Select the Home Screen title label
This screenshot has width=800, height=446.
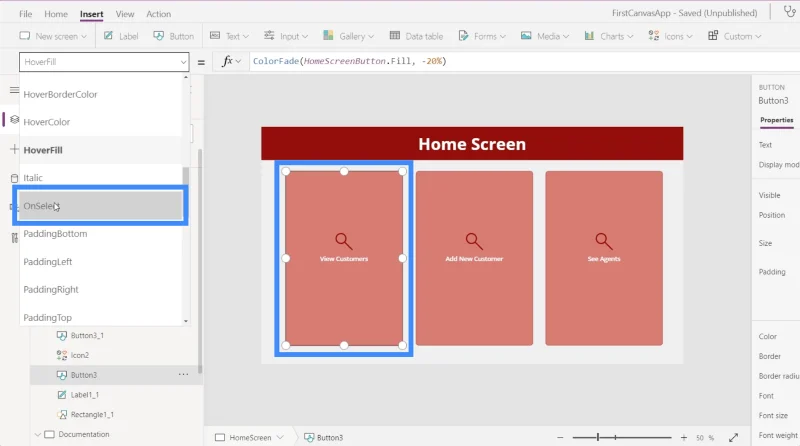472,144
